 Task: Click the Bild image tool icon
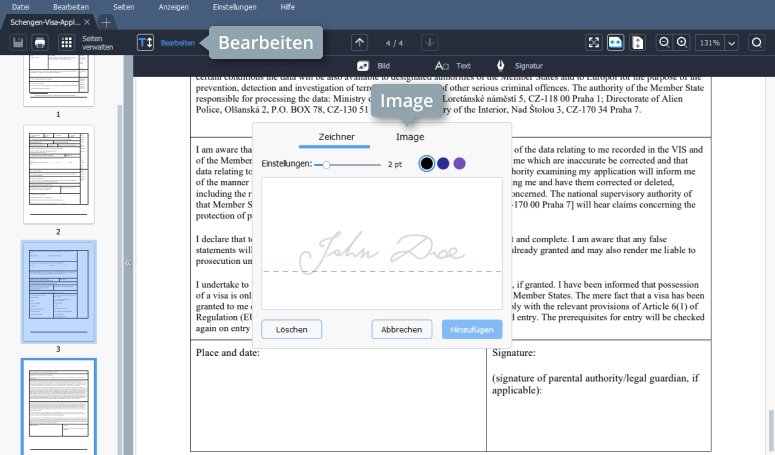point(363,66)
